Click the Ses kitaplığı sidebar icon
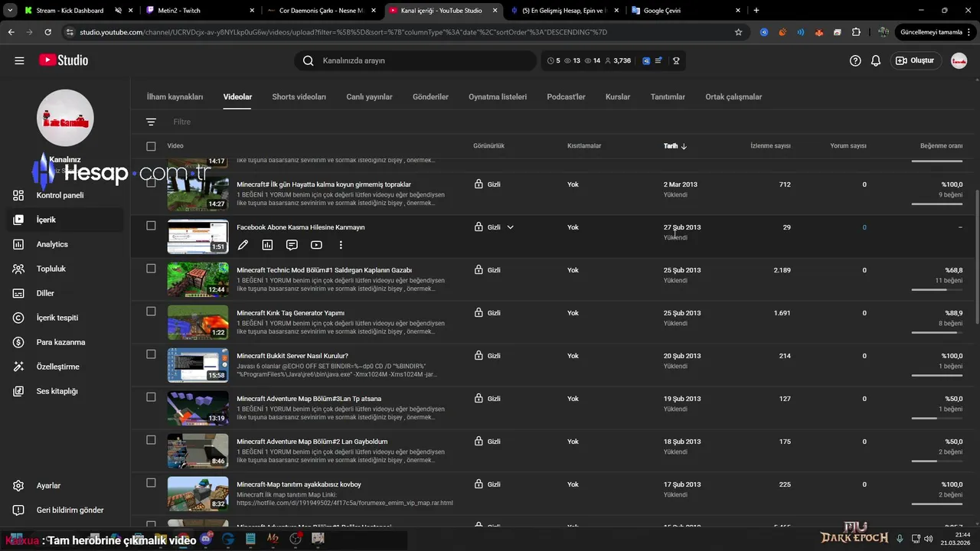This screenshot has width=980, height=551. coord(18,391)
